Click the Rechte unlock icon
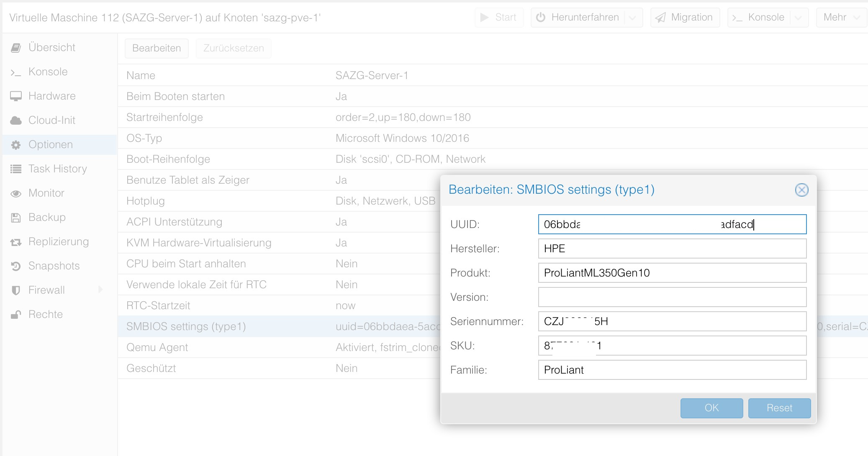This screenshot has width=868, height=456. [x=16, y=315]
